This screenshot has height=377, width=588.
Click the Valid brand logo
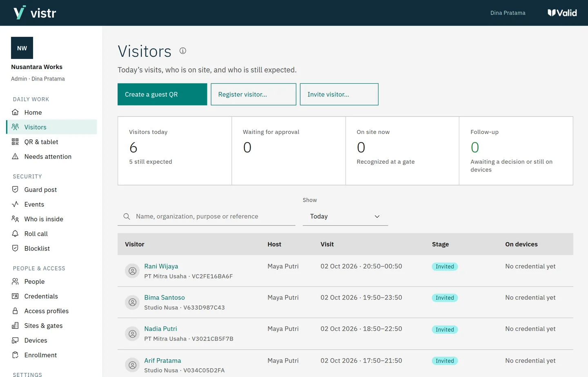click(562, 13)
